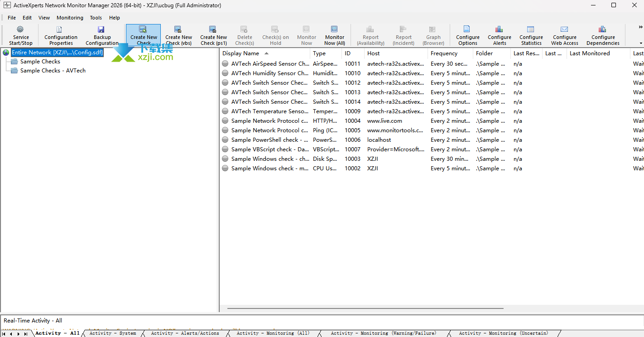The image size is (644, 337).
Task: Sort by the Display Name column header
Action: 265,53
